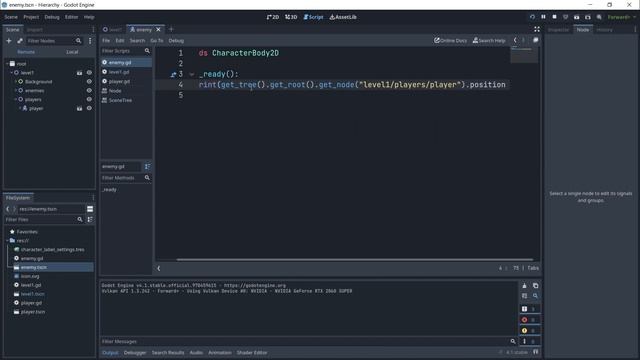Click the open-in-editor icon on level1 node
Viewport: 640px width, 360px height.
click(x=79, y=73)
